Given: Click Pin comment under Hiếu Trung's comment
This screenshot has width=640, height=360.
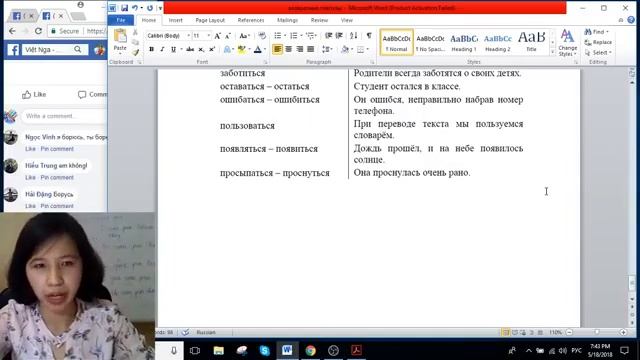Looking at the screenshot, I should tap(57, 178).
